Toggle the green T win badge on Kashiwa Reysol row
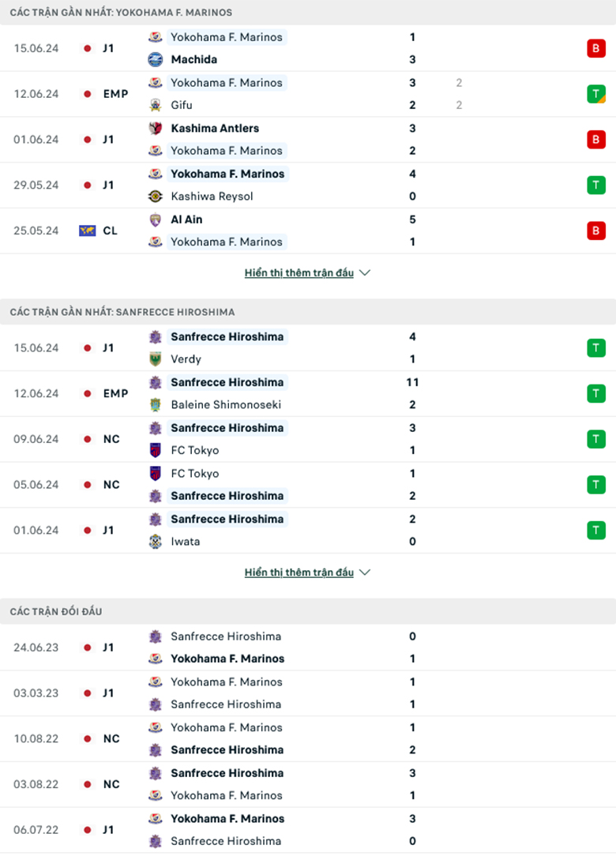 [x=597, y=185]
